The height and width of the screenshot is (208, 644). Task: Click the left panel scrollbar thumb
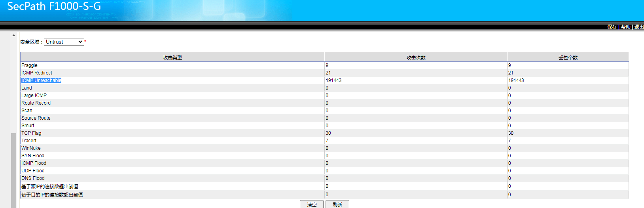click(x=13, y=170)
